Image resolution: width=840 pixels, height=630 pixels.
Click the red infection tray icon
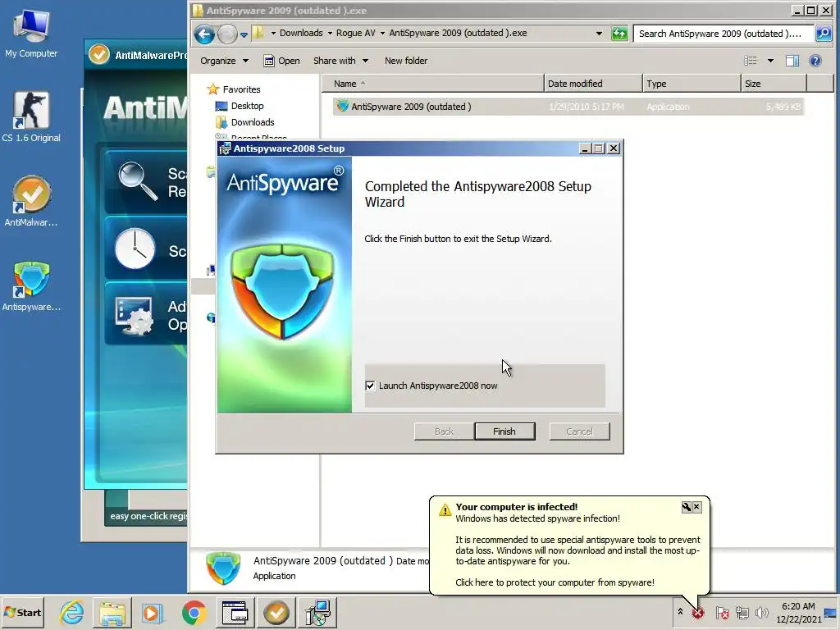pyautogui.click(x=697, y=612)
